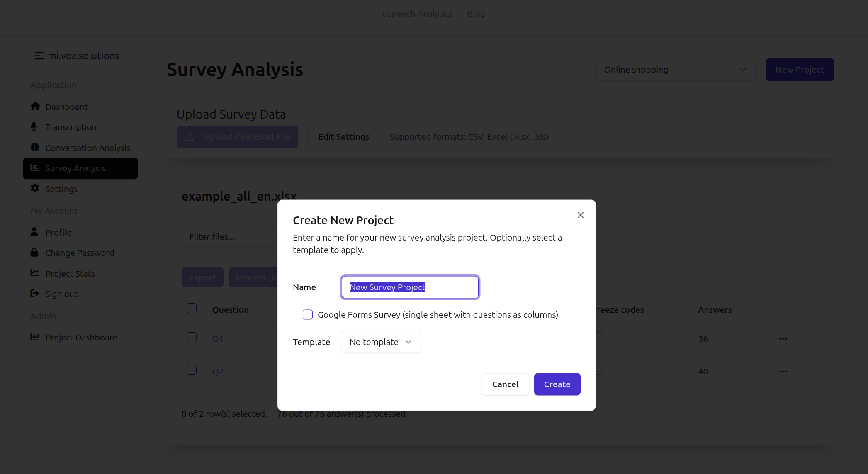Click the Settings gear icon
The height and width of the screenshot is (474, 868).
[x=35, y=189]
